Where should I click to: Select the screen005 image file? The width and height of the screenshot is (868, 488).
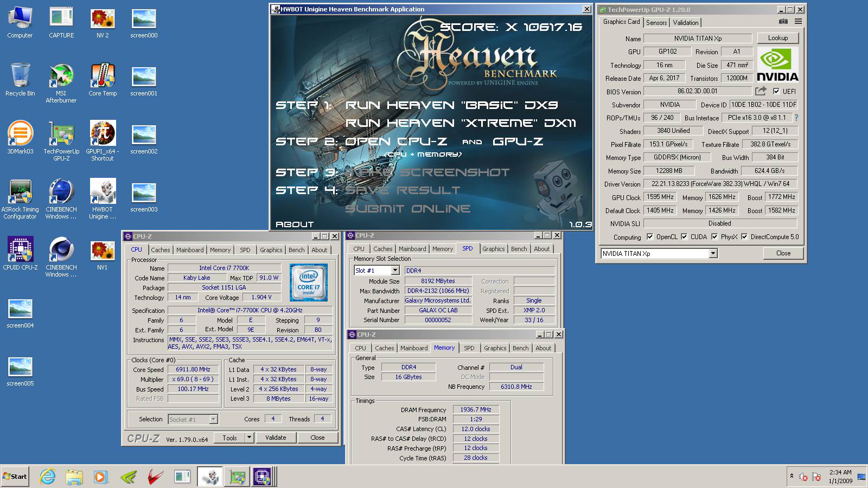pos(20,370)
